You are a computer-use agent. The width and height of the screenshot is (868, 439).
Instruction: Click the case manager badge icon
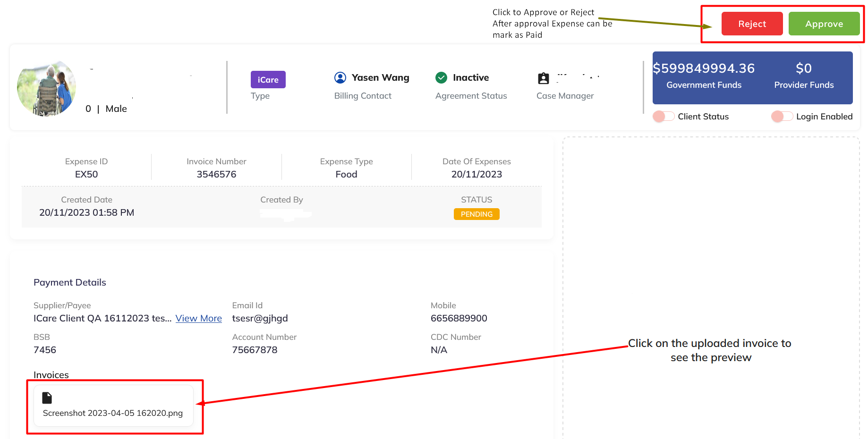point(544,78)
